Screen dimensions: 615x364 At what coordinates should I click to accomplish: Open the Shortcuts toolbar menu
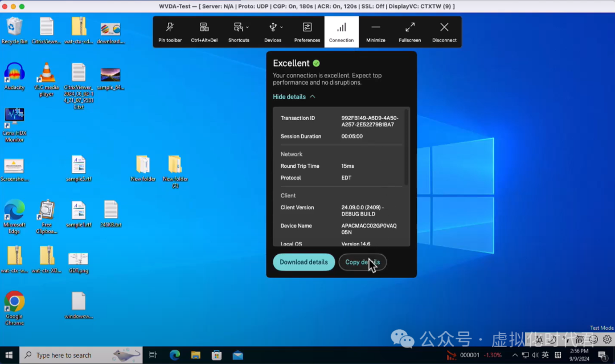pyautogui.click(x=239, y=32)
